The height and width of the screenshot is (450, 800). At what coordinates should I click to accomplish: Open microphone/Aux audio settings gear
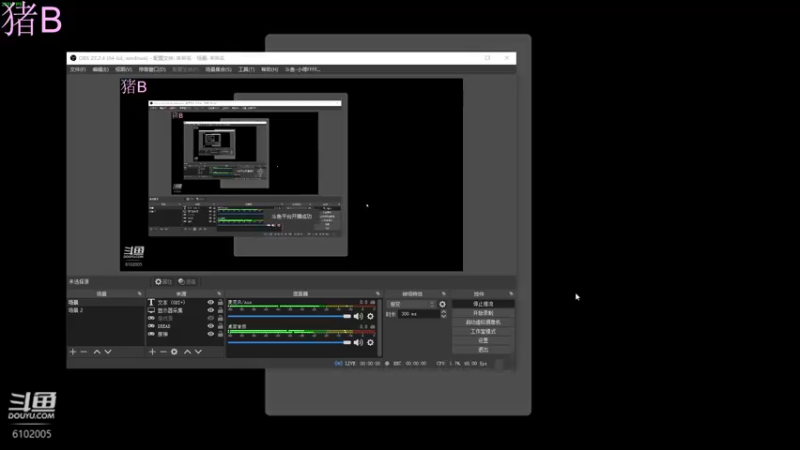[370, 316]
